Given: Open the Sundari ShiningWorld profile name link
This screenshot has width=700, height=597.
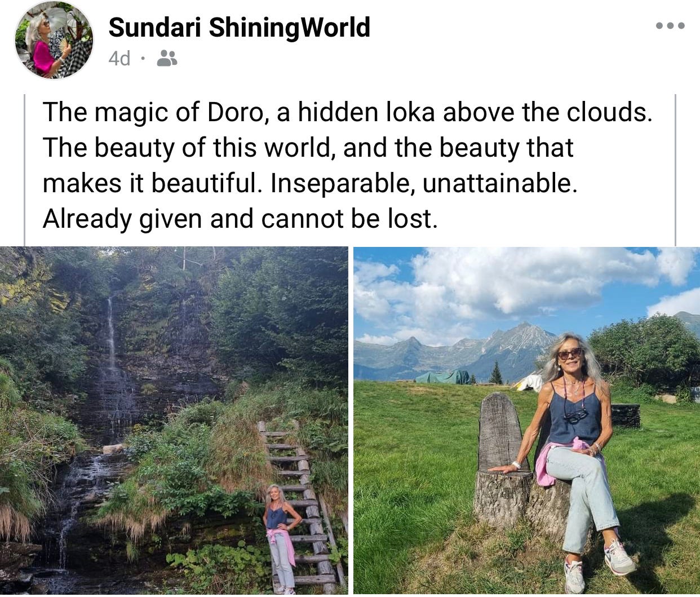Looking at the screenshot, I should pos(239,27).
